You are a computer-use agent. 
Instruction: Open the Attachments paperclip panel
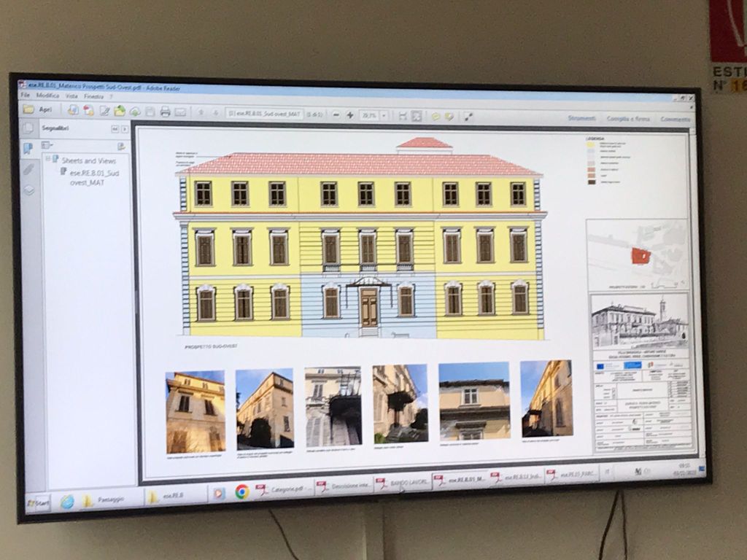pos(29,169)
